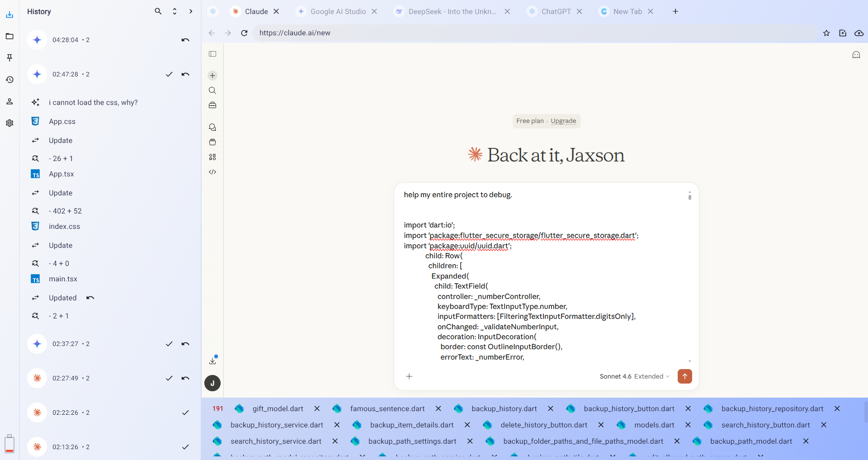Toggle Claude's sidebar panel open
868x460 pixels.
pos(212,54)
